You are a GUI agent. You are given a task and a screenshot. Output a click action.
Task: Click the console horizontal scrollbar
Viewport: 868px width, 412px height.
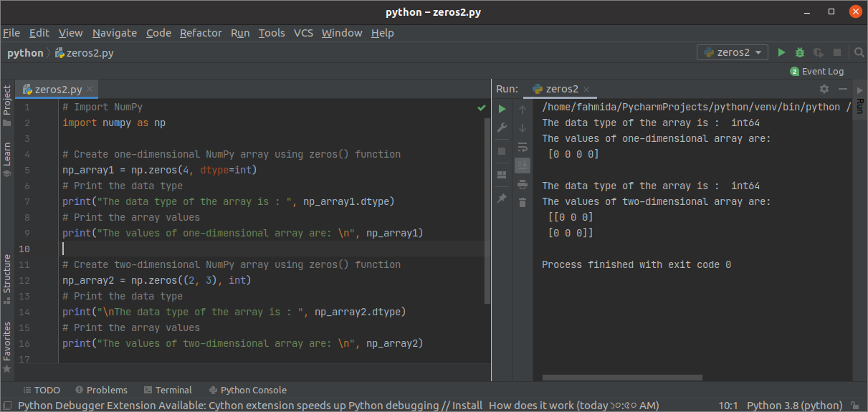coord(622,377)
